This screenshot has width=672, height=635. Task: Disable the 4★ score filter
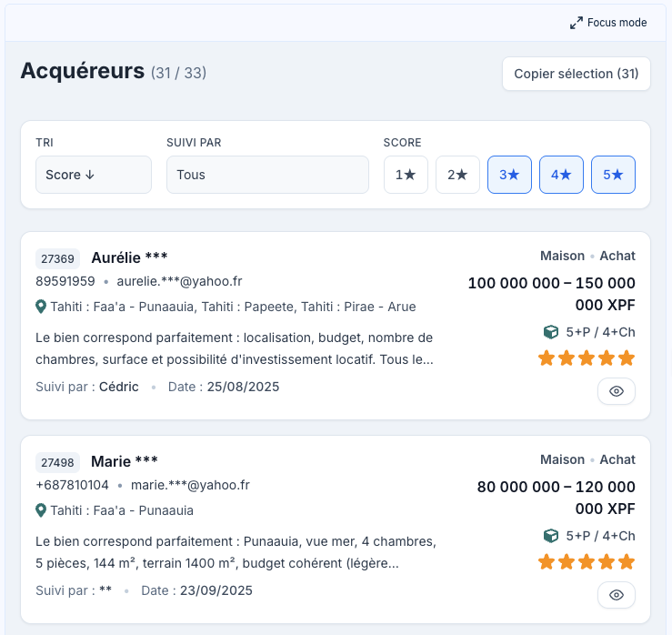pos(561,175)
